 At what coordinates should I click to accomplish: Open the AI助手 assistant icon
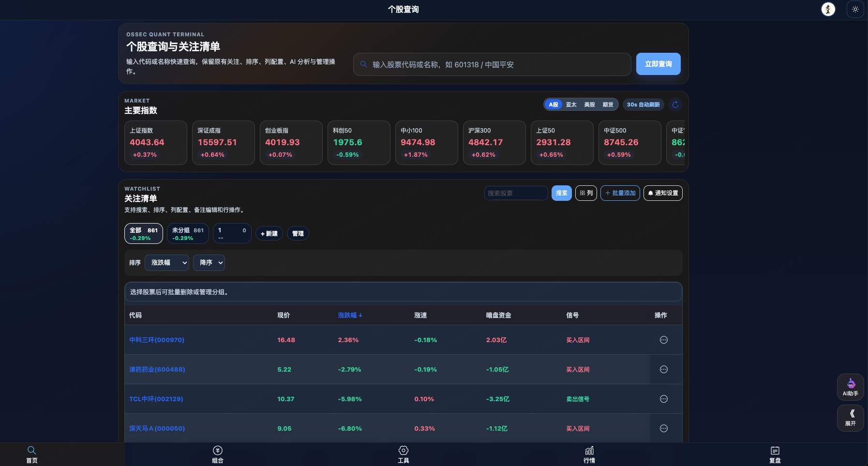pos(850,387)
